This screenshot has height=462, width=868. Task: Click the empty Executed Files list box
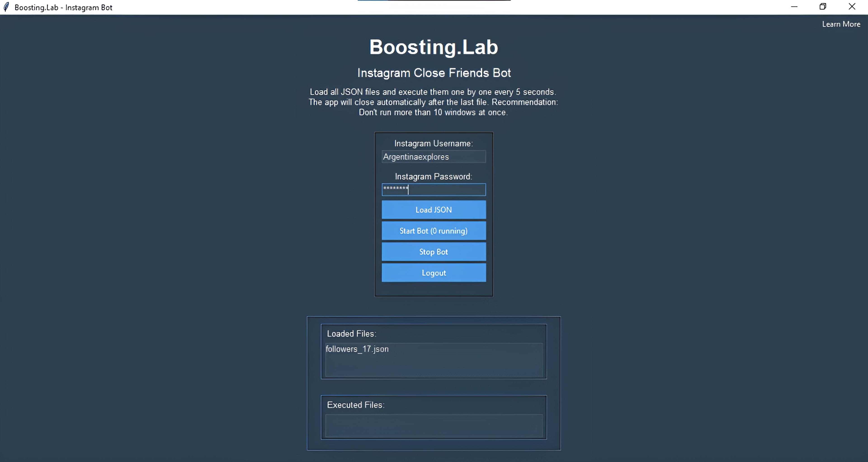pos(434,426)
